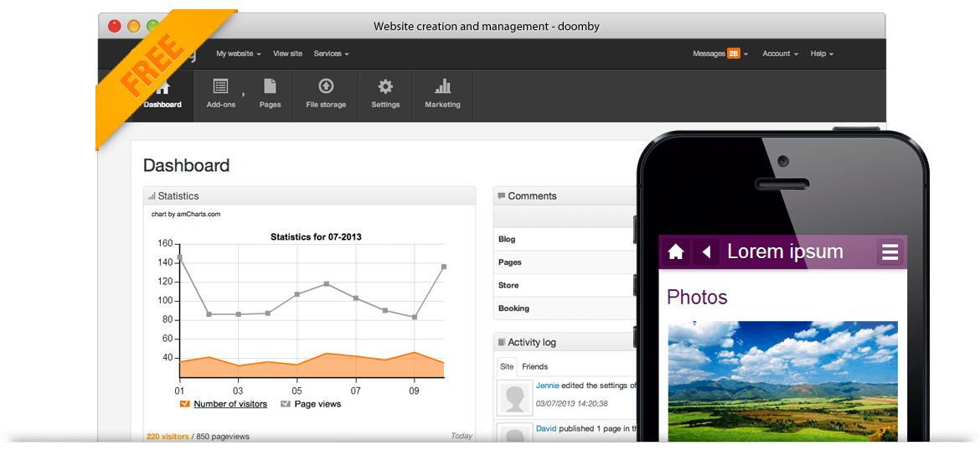
Task: Click the David user link
Action: pyautogui.click(x=546, y=428)
